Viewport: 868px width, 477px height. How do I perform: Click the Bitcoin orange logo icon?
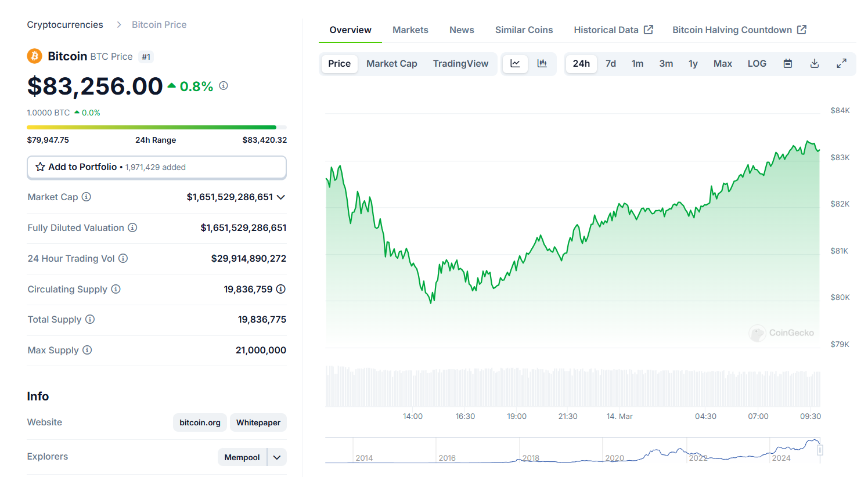tap(34, 56)
